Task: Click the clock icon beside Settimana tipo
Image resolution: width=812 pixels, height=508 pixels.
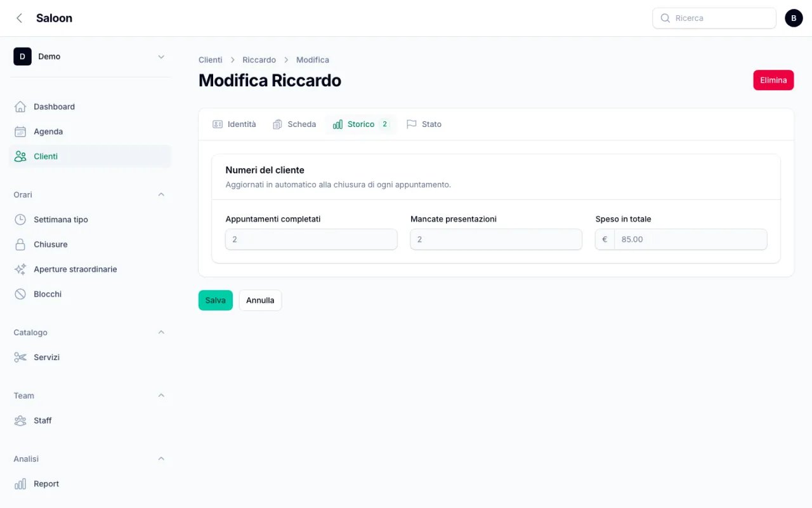Action: pyautogui.click(x=20, y=220)
